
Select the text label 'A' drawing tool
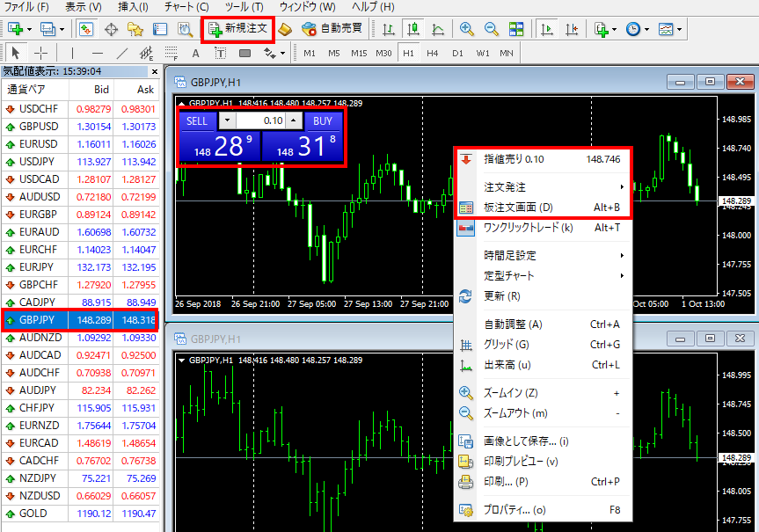coord(194,53)
